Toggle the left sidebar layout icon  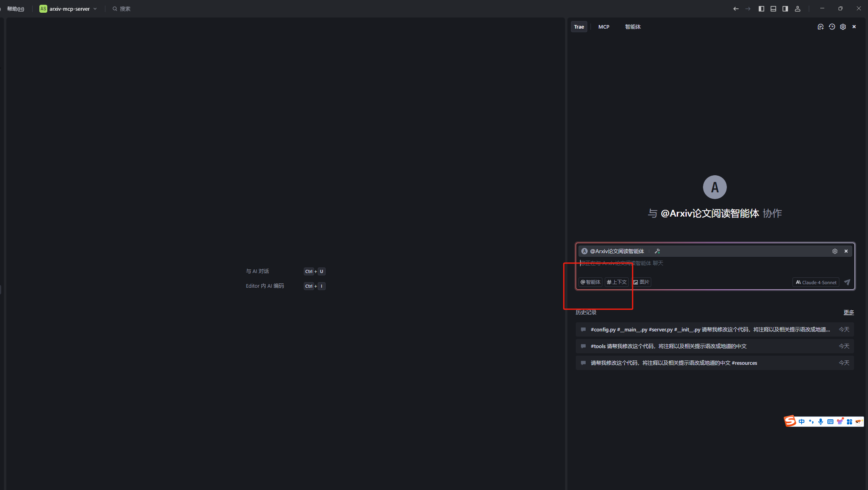pyautogui.click(x=761, y=9)
